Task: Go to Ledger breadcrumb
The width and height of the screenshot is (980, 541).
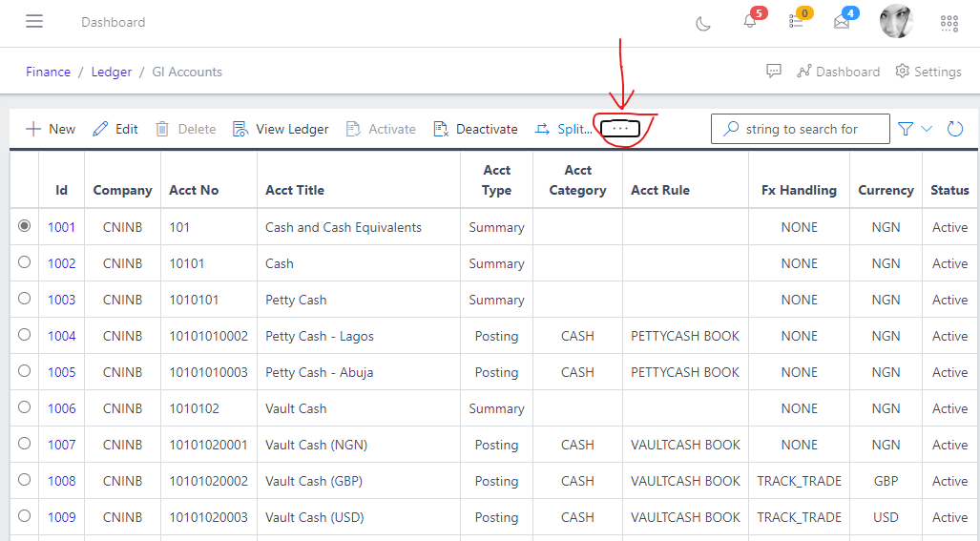Action: pyautogui.click(x=112, y=72)
